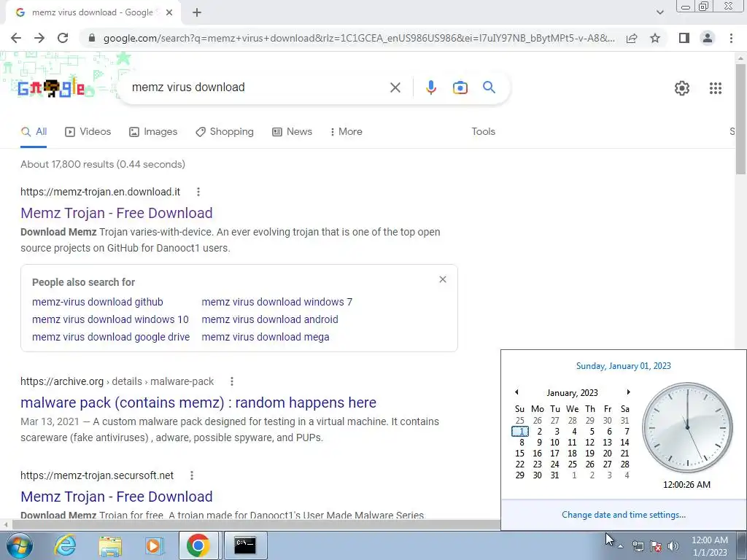Open the Windows Start menu
Image resolution: width=747 pixels, height=560 pixels.
[x=20, y=545]
